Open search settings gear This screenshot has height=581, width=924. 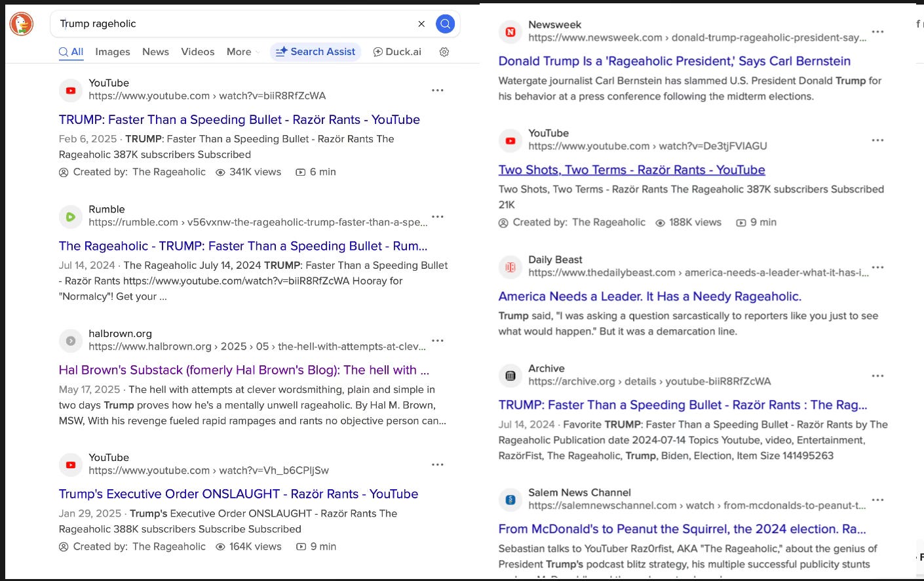pos(444,52)
